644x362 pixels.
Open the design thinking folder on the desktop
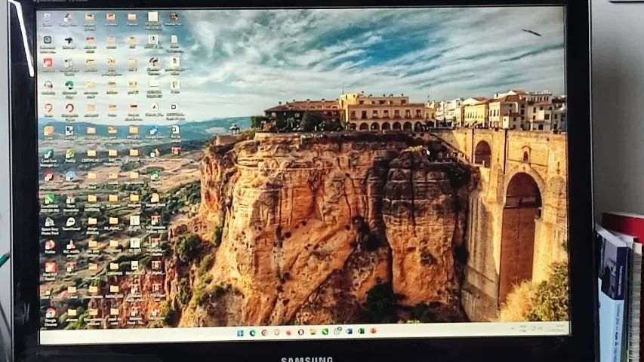point(92,226)
